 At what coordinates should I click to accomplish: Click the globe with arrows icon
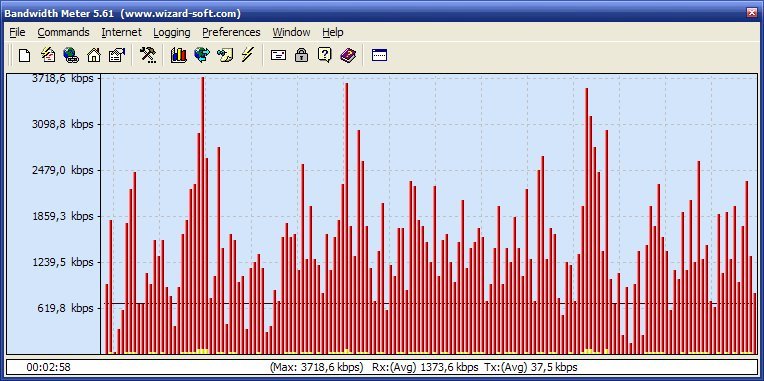pos(202,55)
